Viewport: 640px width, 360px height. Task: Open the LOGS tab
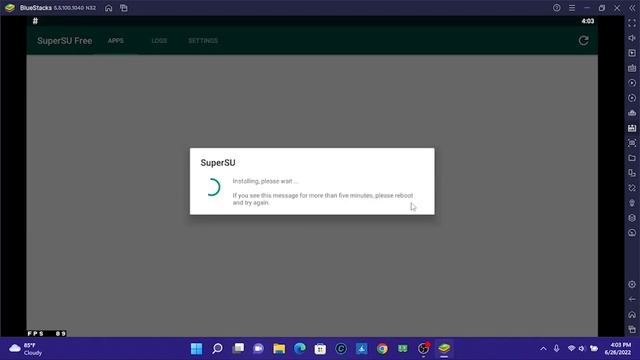[x=159, y=41]
